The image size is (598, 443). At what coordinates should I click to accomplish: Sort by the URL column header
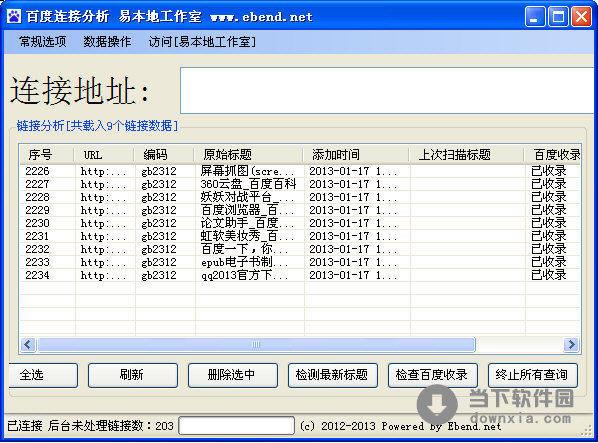pos(104,155)
